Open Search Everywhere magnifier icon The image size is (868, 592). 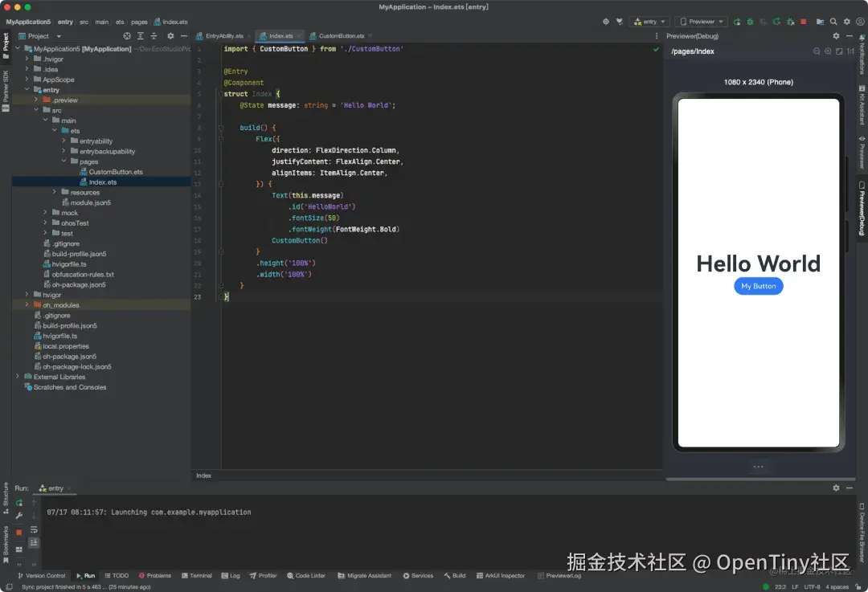pos(833,22)
